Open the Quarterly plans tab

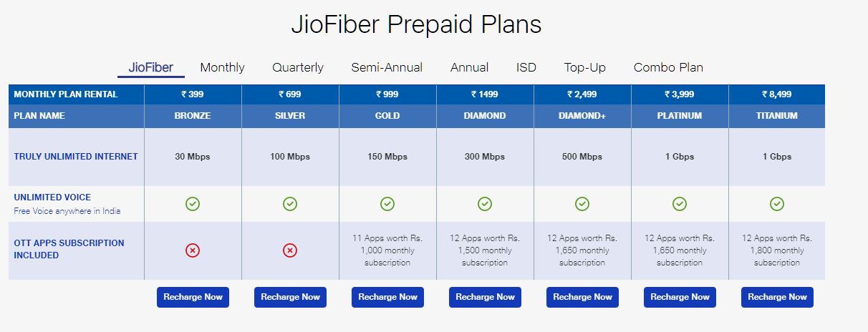pyautogui.click(x=298, y=67)
